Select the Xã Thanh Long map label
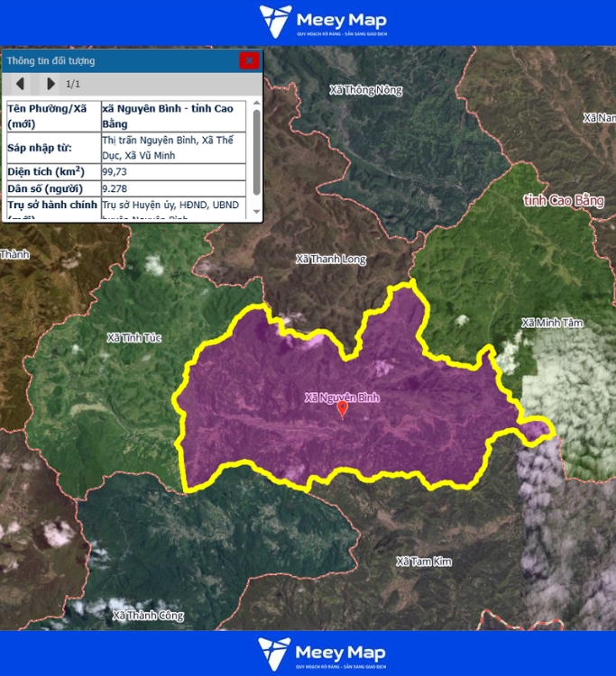The width and height of the screenshot is (616, 676). point(331,260)
